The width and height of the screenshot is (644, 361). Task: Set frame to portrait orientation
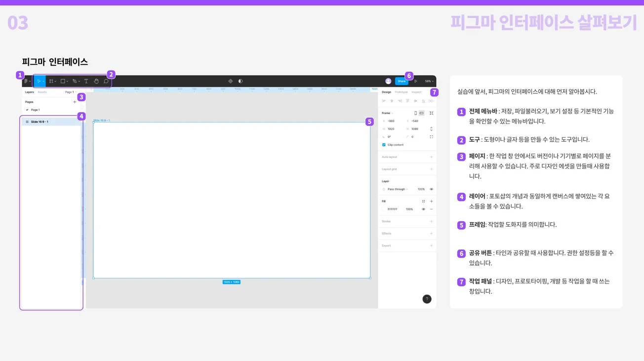tap(415, 113)
